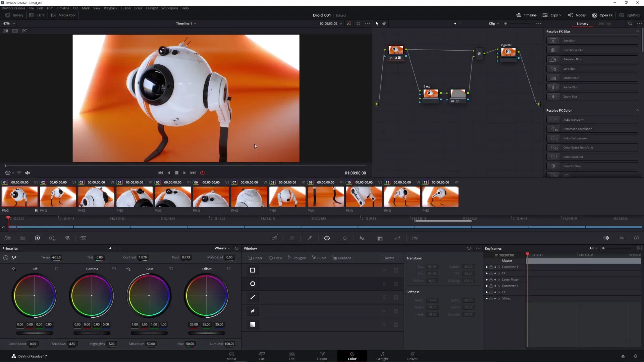Open the RGB Mixer palette icon
Viewport: 644px width, 362px height.
point(67,238)
